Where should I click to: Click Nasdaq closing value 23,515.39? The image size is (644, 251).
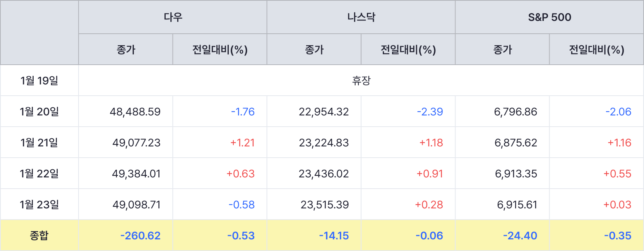325,205
